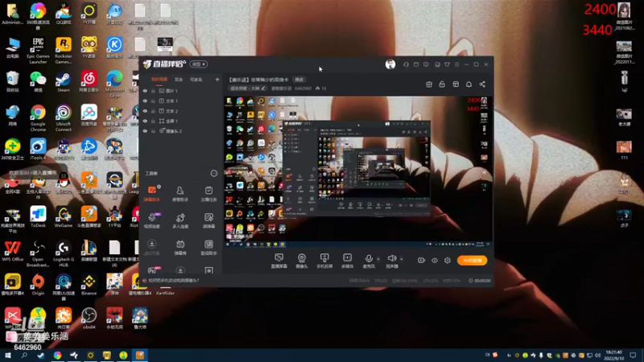Open the notification center icon on taskbar
Screen dimensions: 644x362
coord(633,356)
